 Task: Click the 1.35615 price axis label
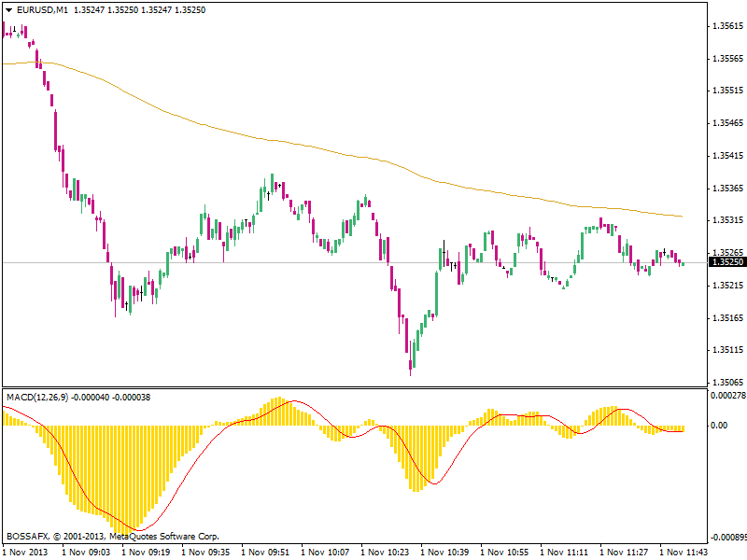coord(727,26)
